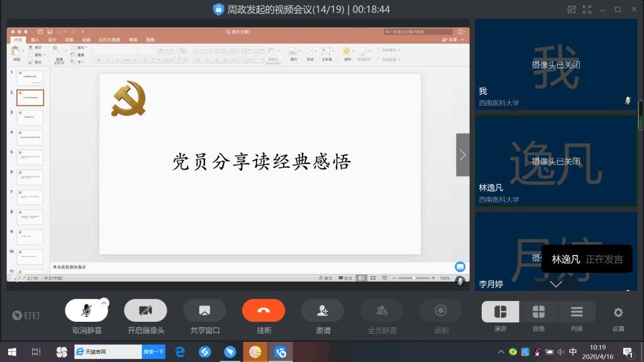The height and width of the screenshot is (362, 644).
Task: Expand microphone options arrow beside mute button
Action: pyautogui.click(x=104, y=302)
